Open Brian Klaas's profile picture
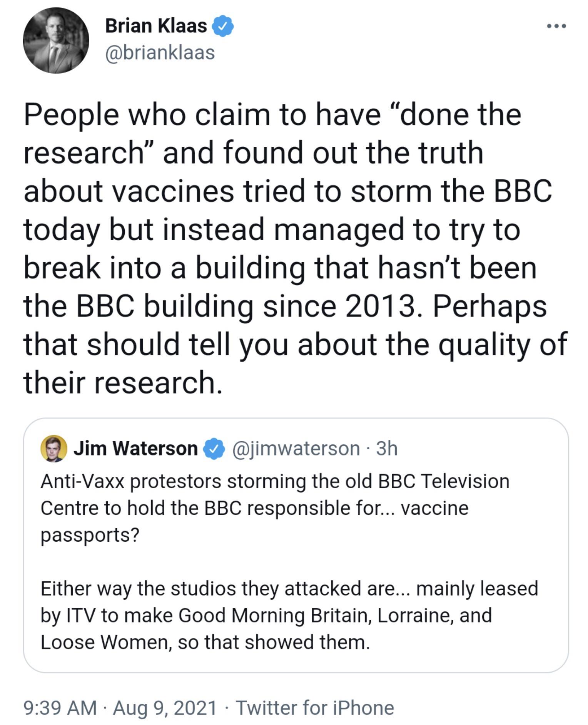The width and height of the screenshot is (588, 725). pos(56,40)
